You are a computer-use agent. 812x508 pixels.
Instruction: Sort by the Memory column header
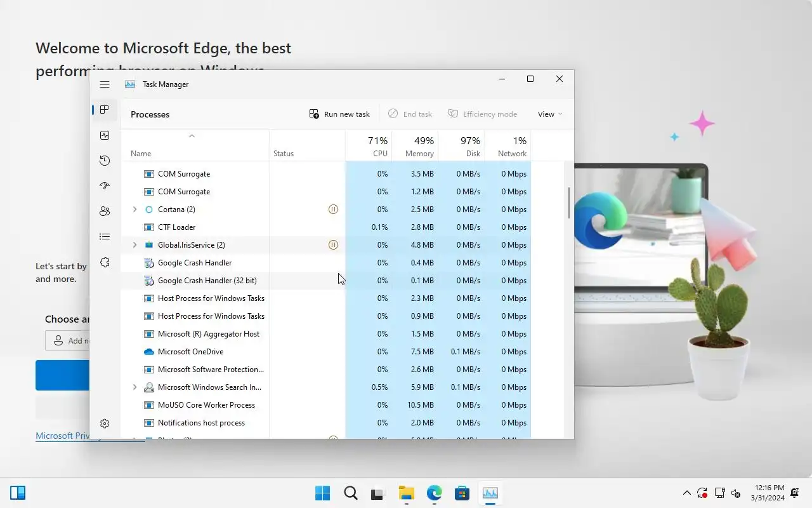tap(415, 146)
